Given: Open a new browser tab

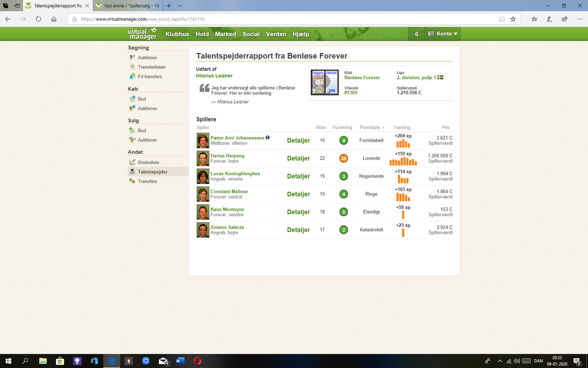Looking at the screenshot, I should (169, 6).
